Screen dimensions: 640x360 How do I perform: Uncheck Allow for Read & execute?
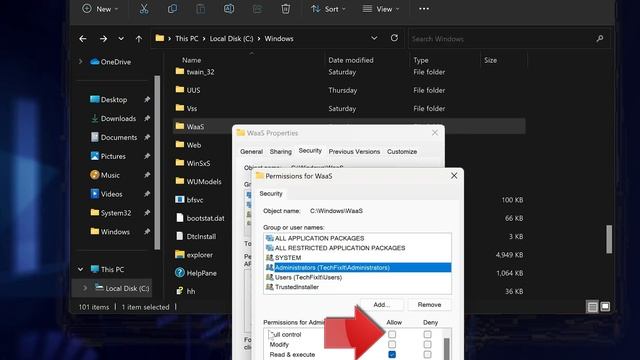(392, 355)
